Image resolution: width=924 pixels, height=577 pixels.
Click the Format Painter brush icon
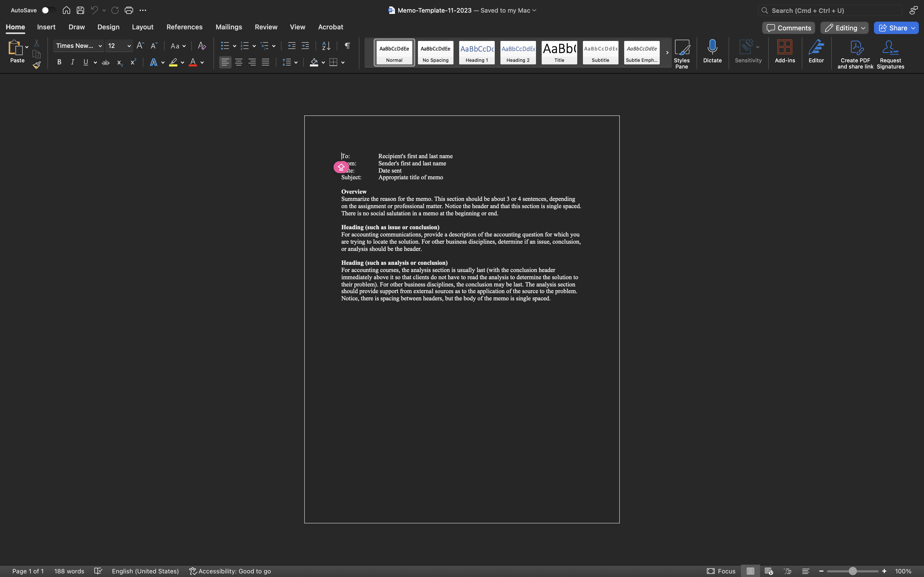point(37,65)
